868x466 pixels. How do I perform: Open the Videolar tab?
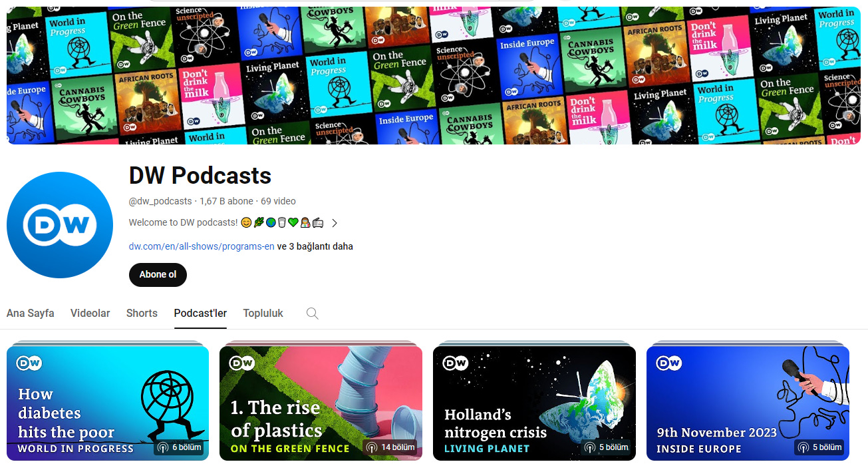tap(90, 313)
